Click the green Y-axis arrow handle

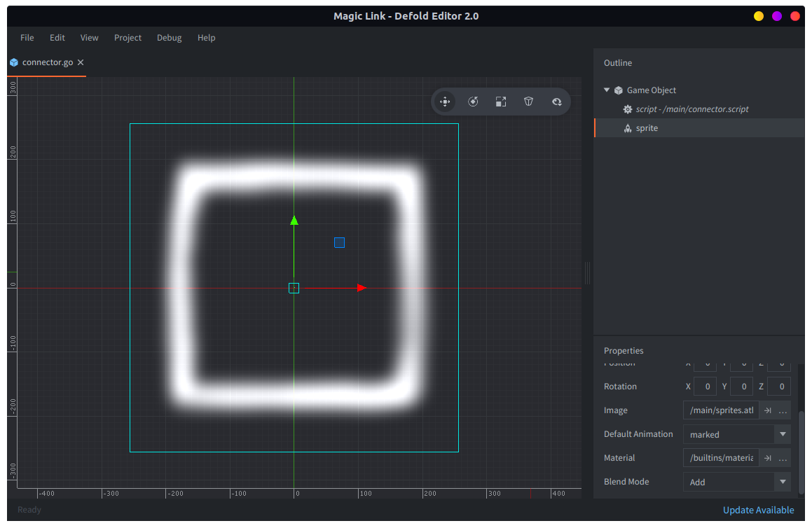tap(294, 221)
